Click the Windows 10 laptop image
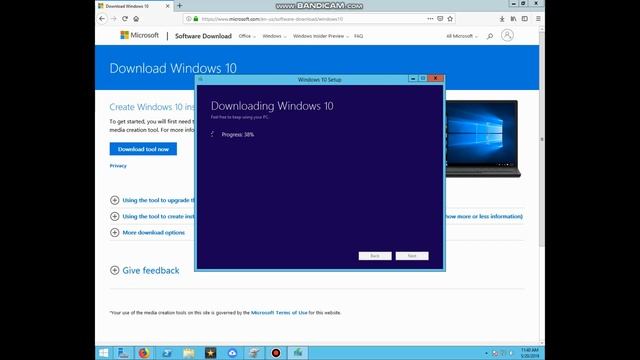This screenshot has width=640, height=360. click(x=483, y=139)
